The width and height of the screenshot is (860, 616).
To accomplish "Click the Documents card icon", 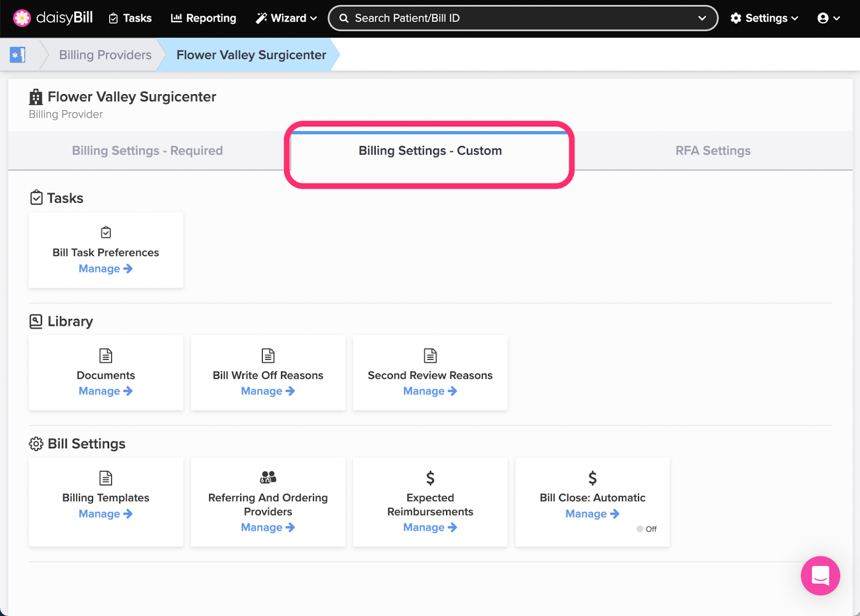I will click(x=106, y=355).
